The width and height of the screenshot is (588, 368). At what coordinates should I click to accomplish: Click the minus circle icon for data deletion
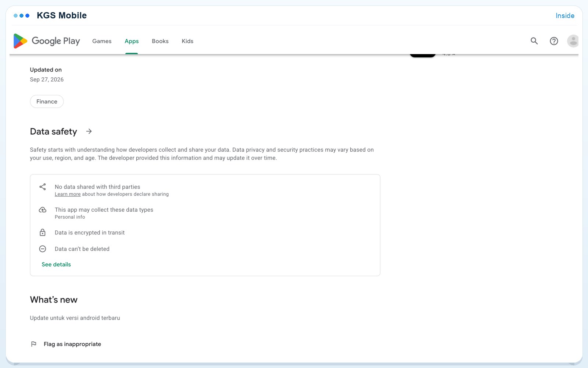pyautogui.click(x=43, y=249)
